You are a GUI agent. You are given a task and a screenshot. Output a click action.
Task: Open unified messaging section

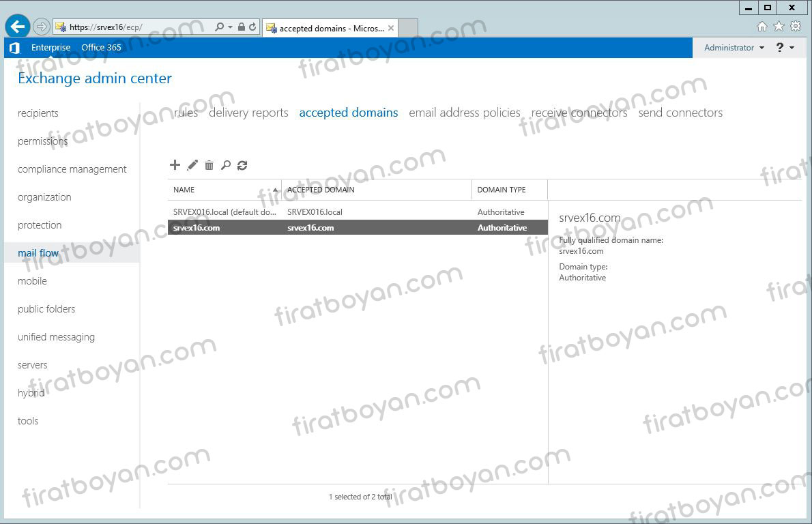[x=56, y=336]
